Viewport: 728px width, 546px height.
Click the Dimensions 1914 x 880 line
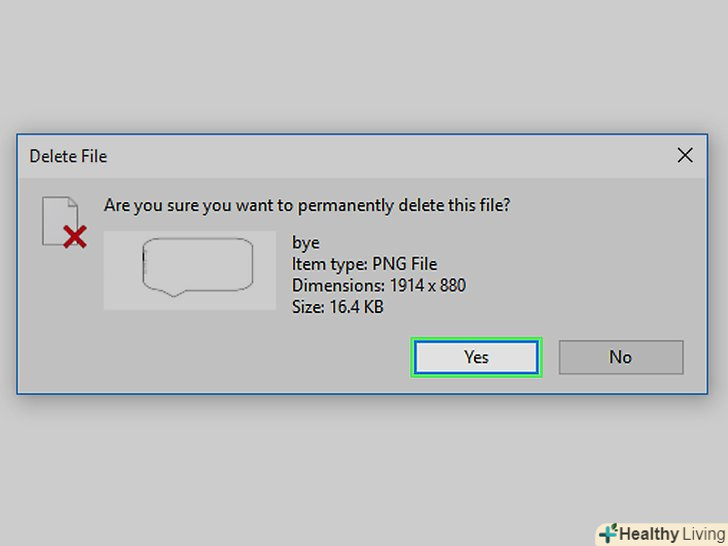(x=378, y=286)
